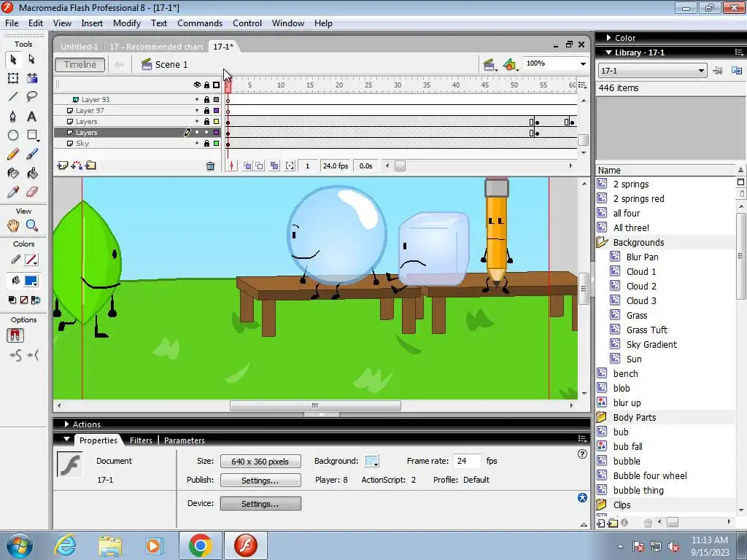The width and height of the screenshot is (747, 560).
Task: Click the Insert Layer Folder icon
Action: pos(90,166)
